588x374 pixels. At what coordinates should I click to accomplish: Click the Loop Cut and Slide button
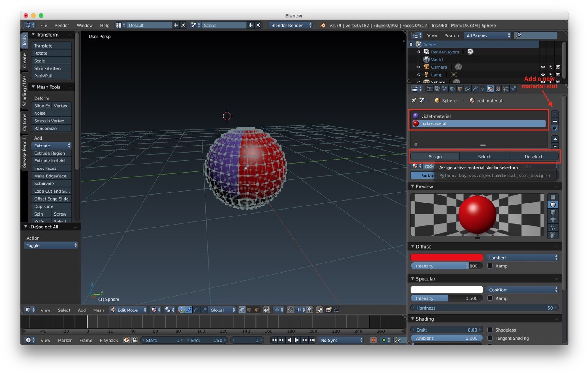click(52, 191)
